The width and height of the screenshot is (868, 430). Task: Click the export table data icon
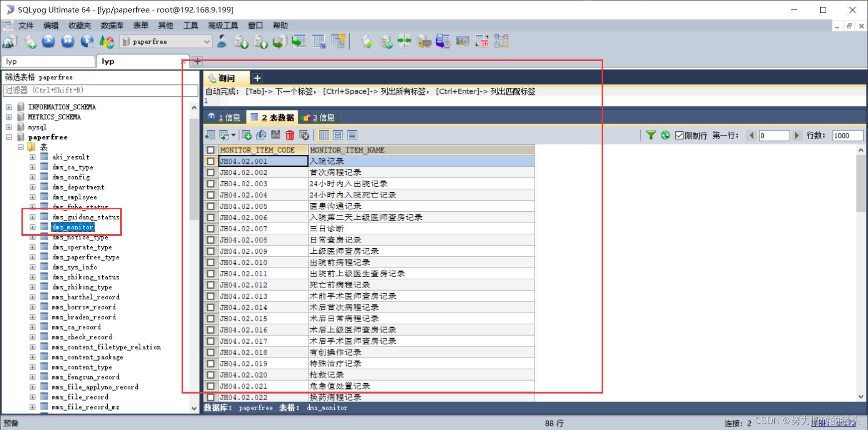[x=210, y=135]
